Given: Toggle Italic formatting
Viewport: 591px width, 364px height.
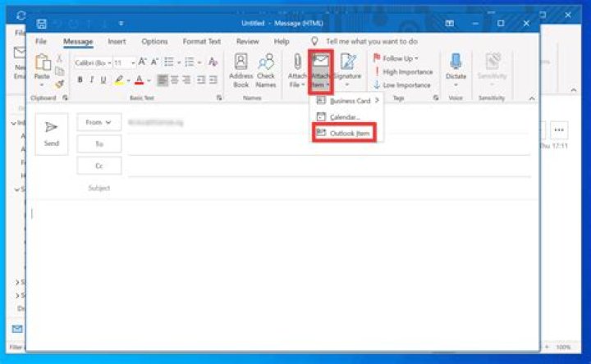Looking at the screenshot, I should (x=91, y=80).
